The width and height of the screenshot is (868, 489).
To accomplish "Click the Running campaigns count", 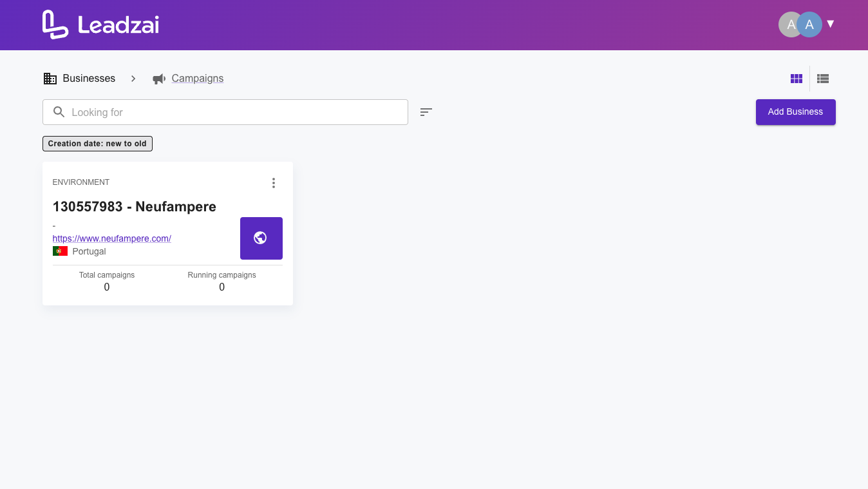I will 222,287.
